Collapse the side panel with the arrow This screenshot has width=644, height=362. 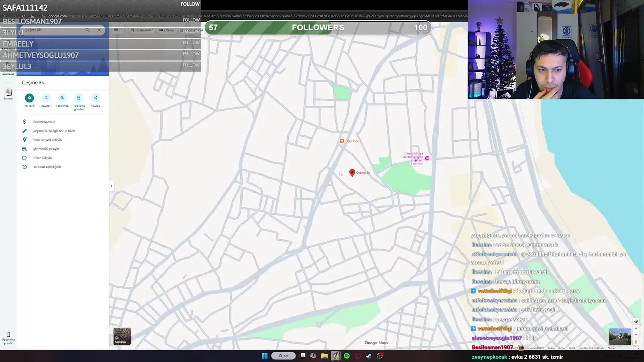coord(111,186)
